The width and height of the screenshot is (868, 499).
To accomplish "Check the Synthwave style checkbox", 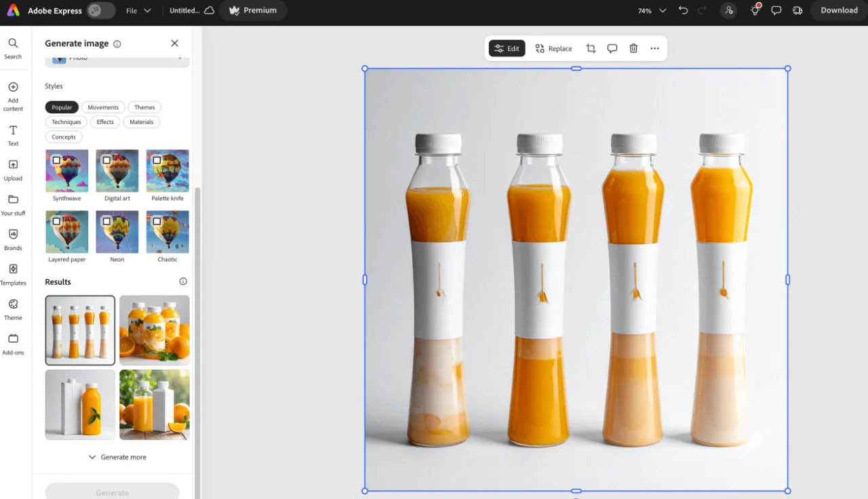I will click(56, 161).
